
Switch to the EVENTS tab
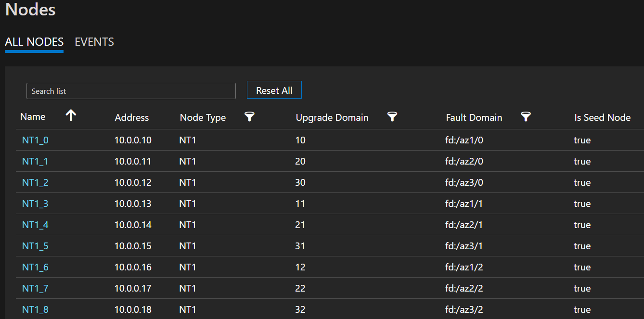point(94,42)
